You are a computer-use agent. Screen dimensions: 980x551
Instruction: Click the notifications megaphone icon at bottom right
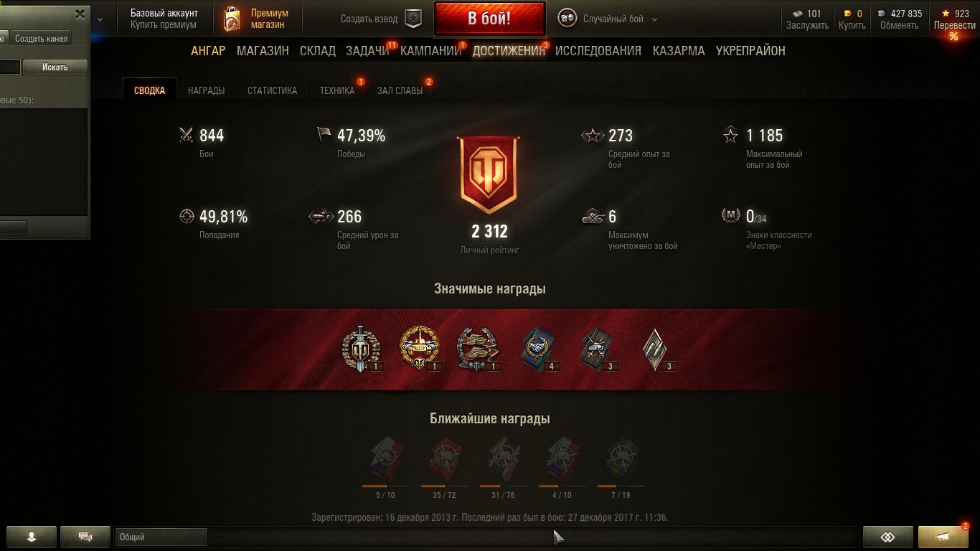pyautogui.click(x=943, y=537)
